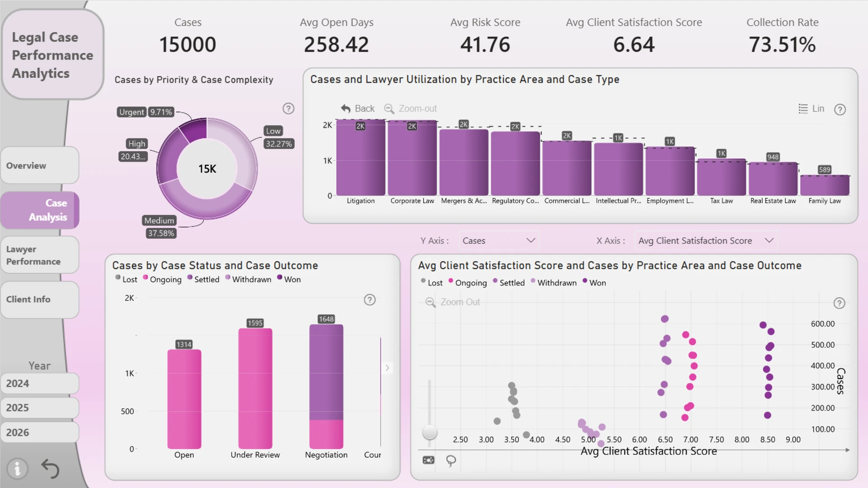Select the Corporate Law bar
Image resolution: width=868 pixels, height=488 pixels.
[x=412, y=158]
